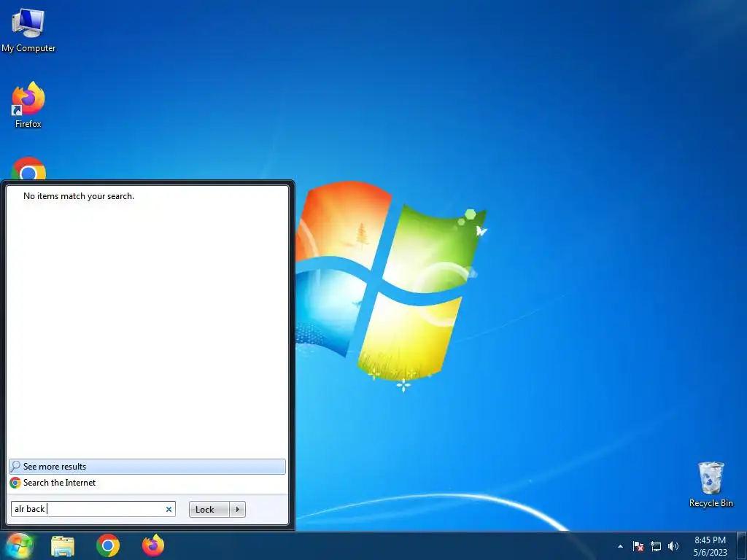This screenshot has width=747, height=560.
Task: Select the Firefox desktop shortcut
Action: [x=28, y=105]
